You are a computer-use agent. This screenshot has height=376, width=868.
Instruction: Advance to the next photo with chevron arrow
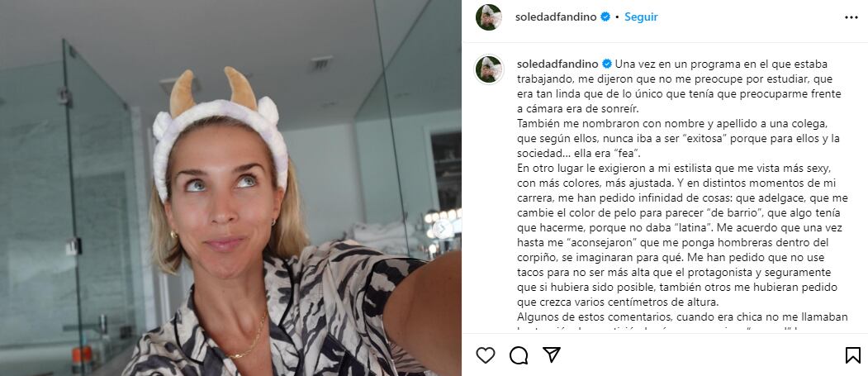pos(443,229)
